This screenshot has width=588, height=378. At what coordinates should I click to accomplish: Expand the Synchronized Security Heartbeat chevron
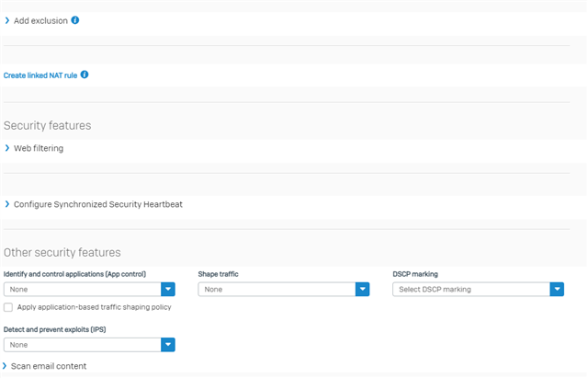click(7, 204)
